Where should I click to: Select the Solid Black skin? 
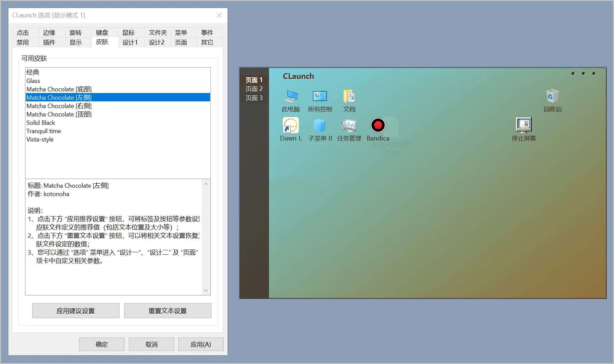41,123
